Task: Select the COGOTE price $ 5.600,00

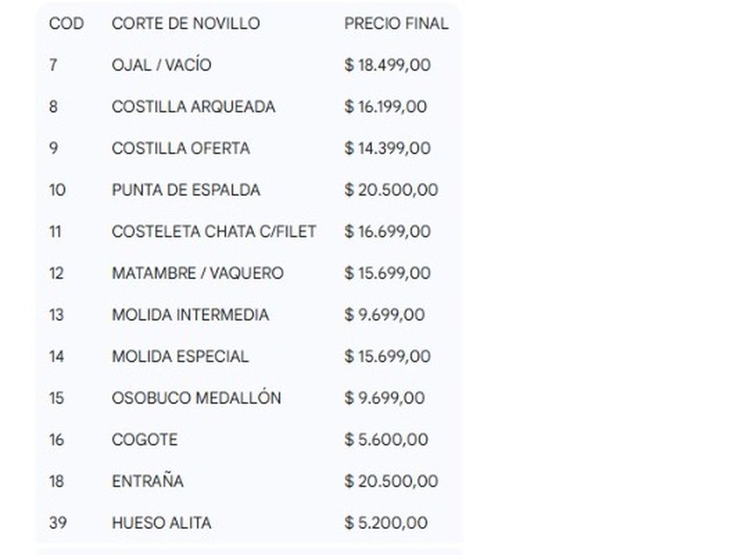Action: [386, 440]
